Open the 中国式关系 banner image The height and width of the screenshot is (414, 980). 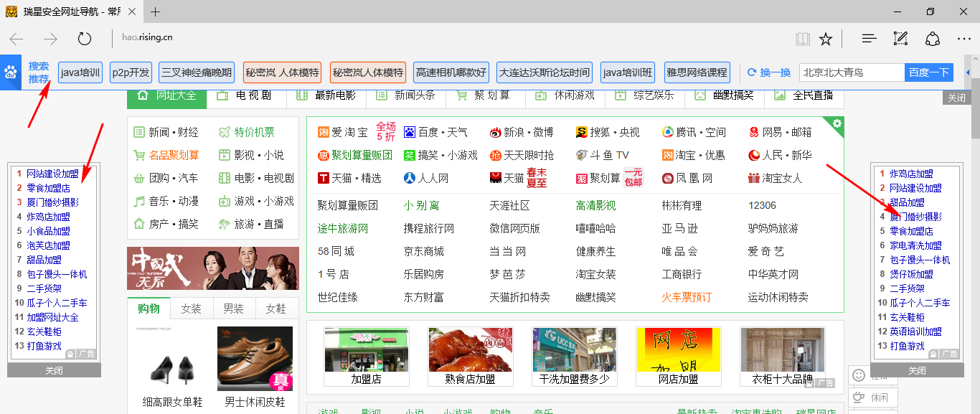213,268
